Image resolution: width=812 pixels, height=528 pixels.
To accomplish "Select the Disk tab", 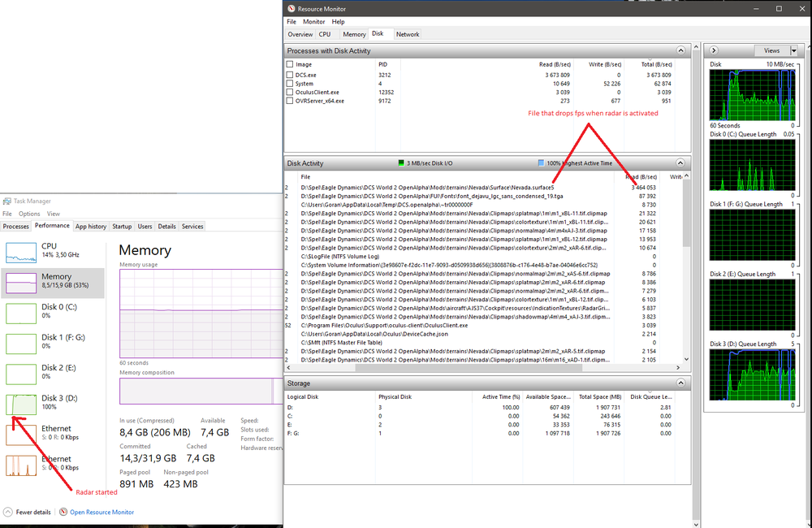I will tap(378, 33).
